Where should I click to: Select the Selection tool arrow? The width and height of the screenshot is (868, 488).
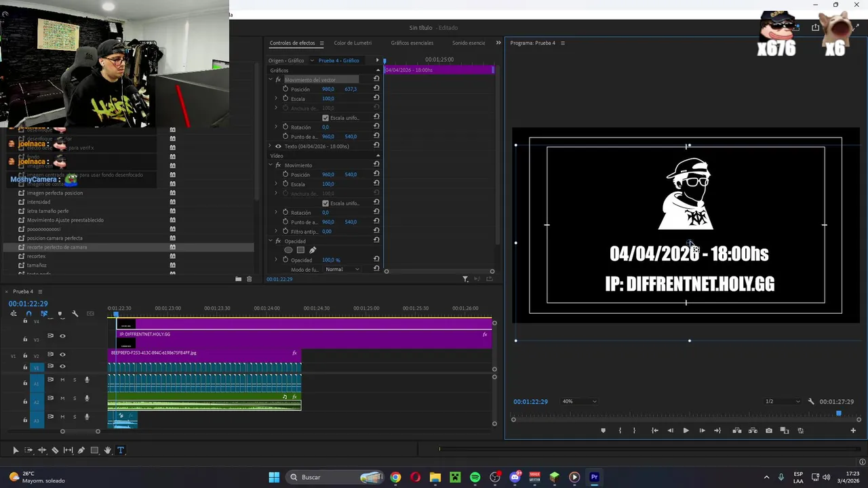(15, 450)
